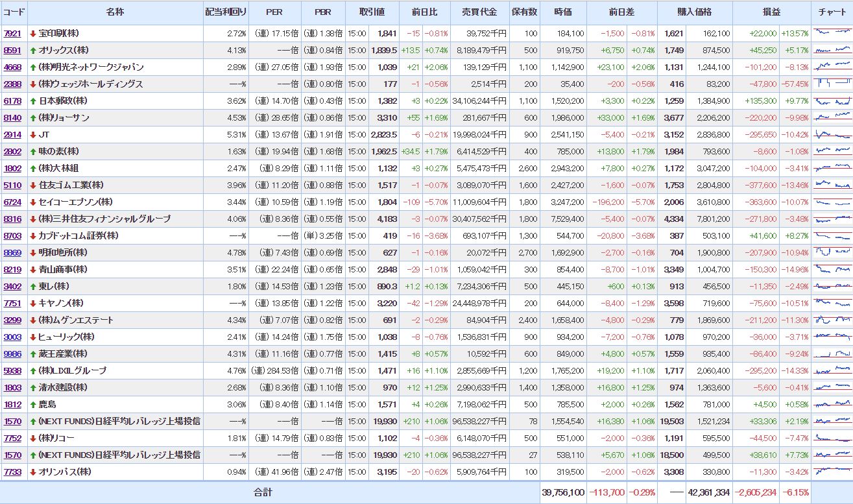
Task: Click the up arrow icon beside 味の素
Action: click(33, 151)
